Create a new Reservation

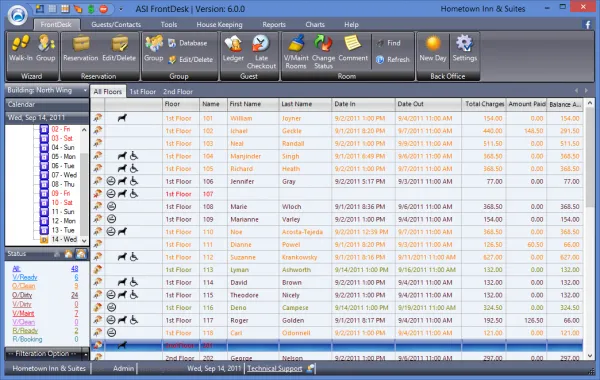[81, 48]
